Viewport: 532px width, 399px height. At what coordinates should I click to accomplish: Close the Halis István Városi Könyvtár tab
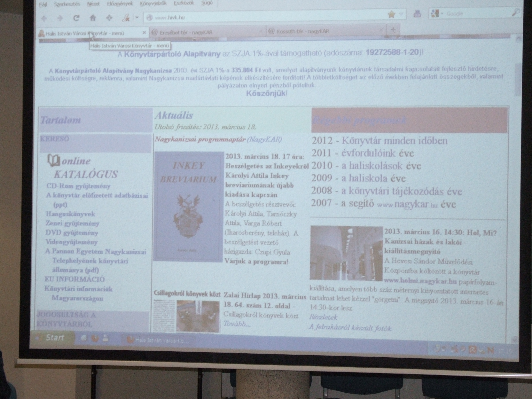coord(144,32)
